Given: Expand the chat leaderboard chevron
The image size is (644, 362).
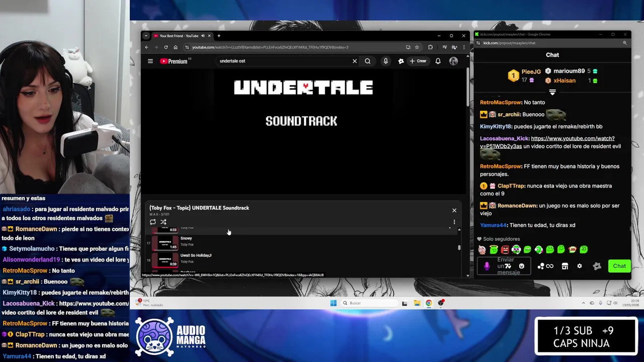Looking at the screenshot, I should (x=552, y=93).
